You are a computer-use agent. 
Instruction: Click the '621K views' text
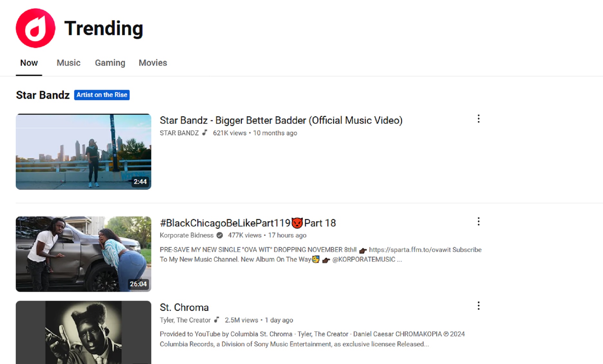230,133
